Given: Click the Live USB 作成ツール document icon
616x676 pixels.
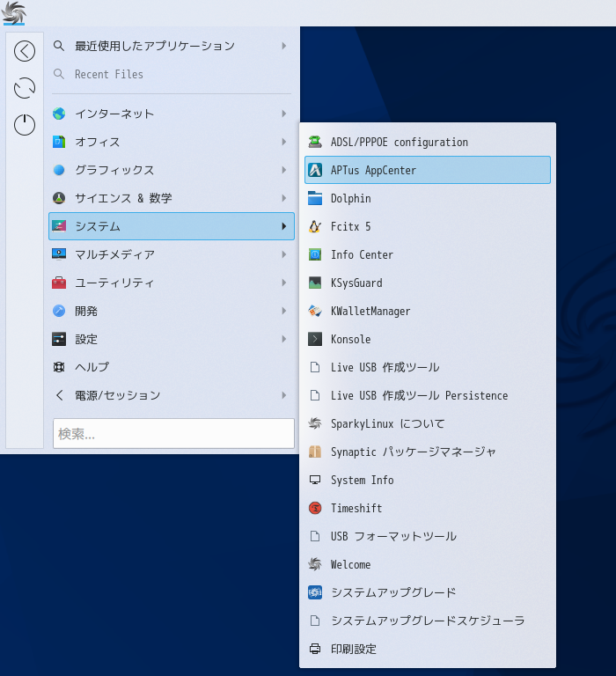Looking at the screenshot, I should click(315, 367).
